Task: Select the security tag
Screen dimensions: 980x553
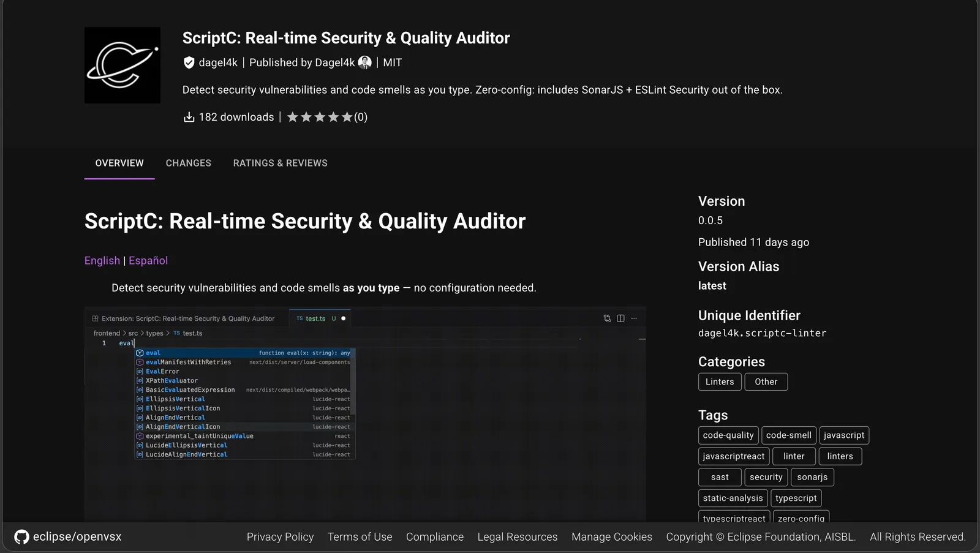Action: tap(766, 477)
